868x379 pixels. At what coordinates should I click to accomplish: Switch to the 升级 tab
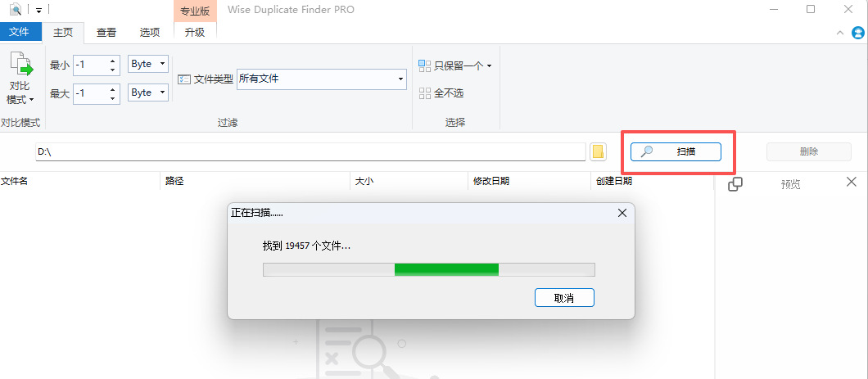[195, 32]
